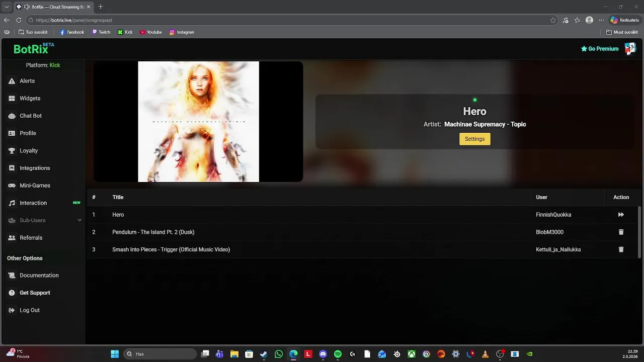Click the browser address bar
The width and height of the screenshot is (644, 362).
pyautogui.click(x=287, y=20)
